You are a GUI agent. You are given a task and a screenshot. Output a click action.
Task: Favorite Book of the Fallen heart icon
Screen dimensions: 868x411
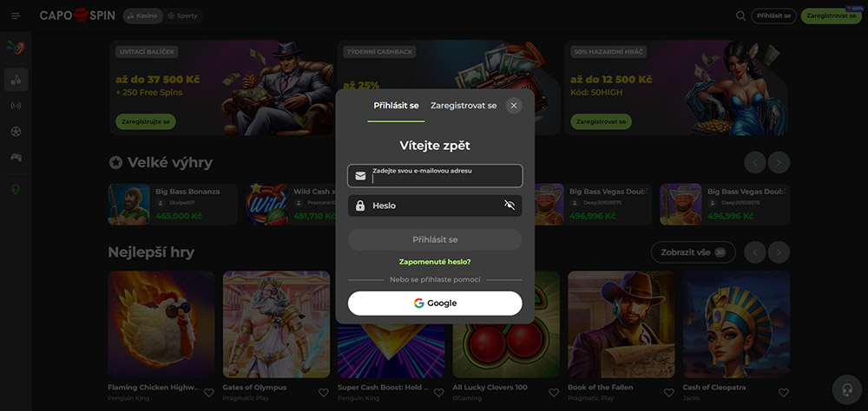pos(668,393)
